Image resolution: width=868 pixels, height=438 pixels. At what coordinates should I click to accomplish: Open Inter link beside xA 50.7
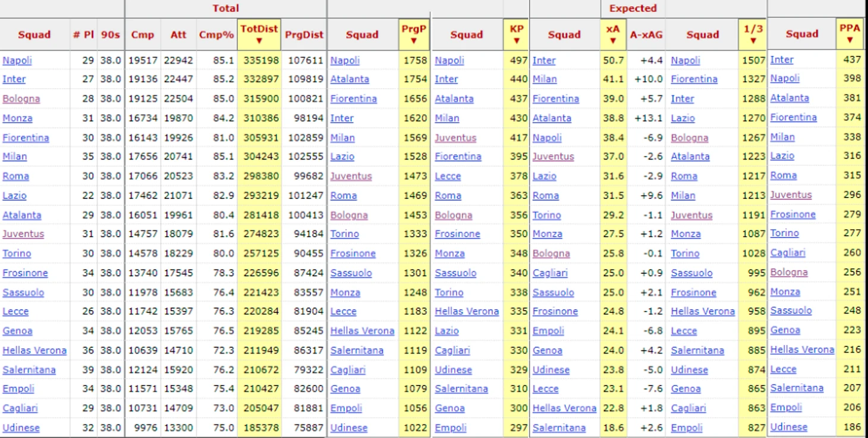(x=544, y=60)
